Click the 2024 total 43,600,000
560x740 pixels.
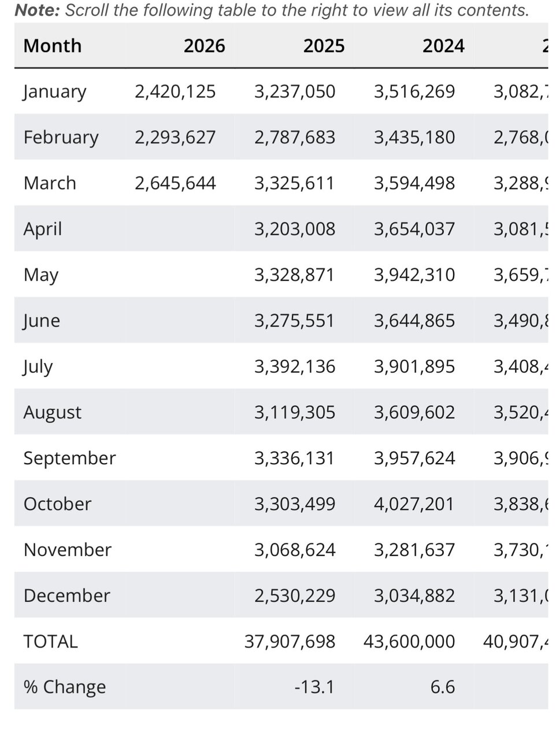click(x=409, y=641)
